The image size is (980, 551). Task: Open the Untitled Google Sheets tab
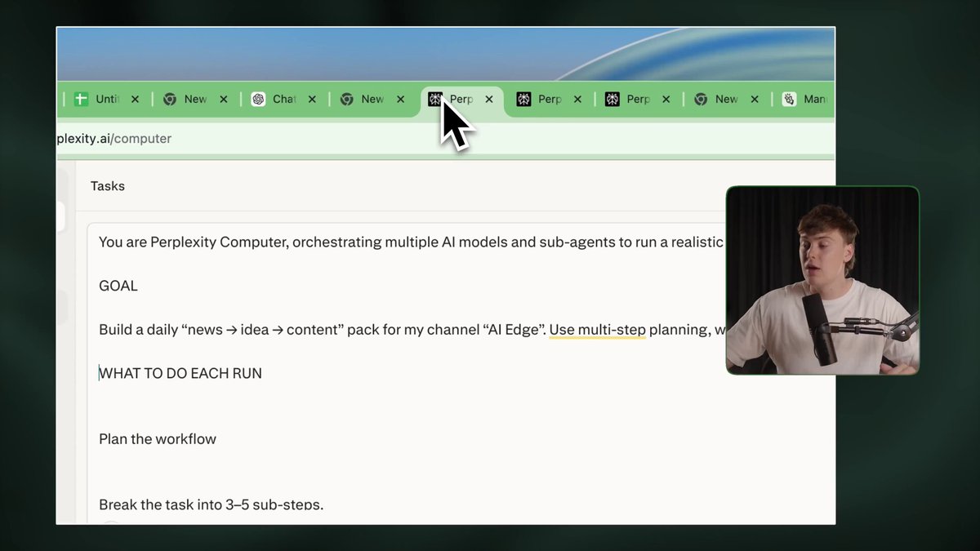click(99, 99)
